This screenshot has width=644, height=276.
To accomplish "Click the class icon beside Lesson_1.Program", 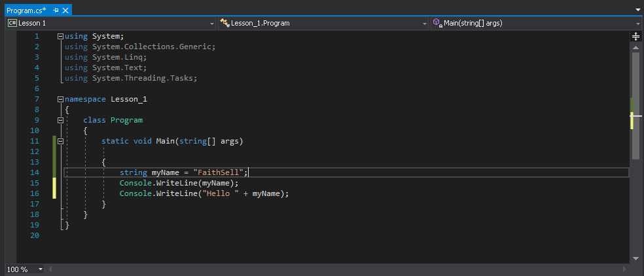I will coord(224,23).
